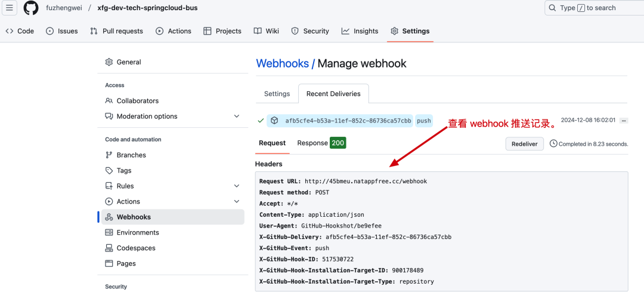Image resolution: width=644 pixels, height=292 pixels.
Task: Switch to the Response 200 tab
Action: 321,143
